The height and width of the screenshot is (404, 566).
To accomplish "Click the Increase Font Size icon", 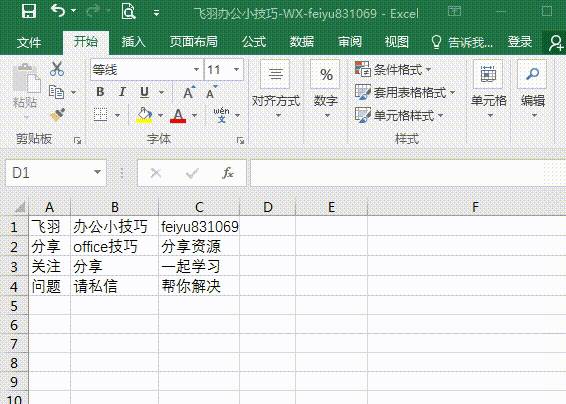I will tap(189, 93).
